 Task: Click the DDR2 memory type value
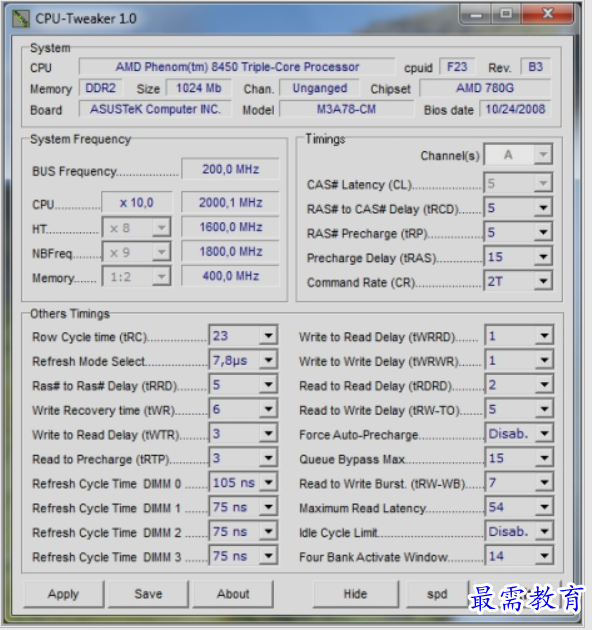[100, 88]
